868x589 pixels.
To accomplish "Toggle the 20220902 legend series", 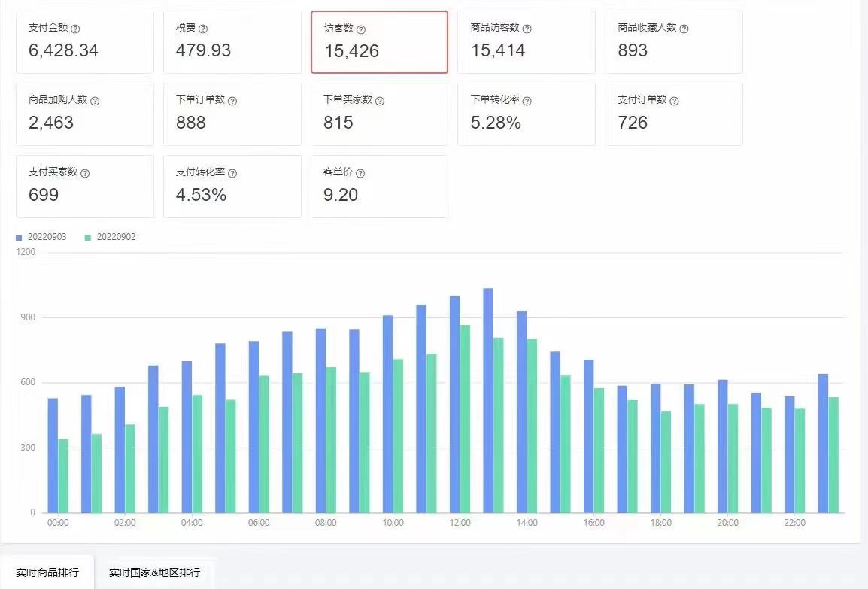I will click(x=110, y=237).
